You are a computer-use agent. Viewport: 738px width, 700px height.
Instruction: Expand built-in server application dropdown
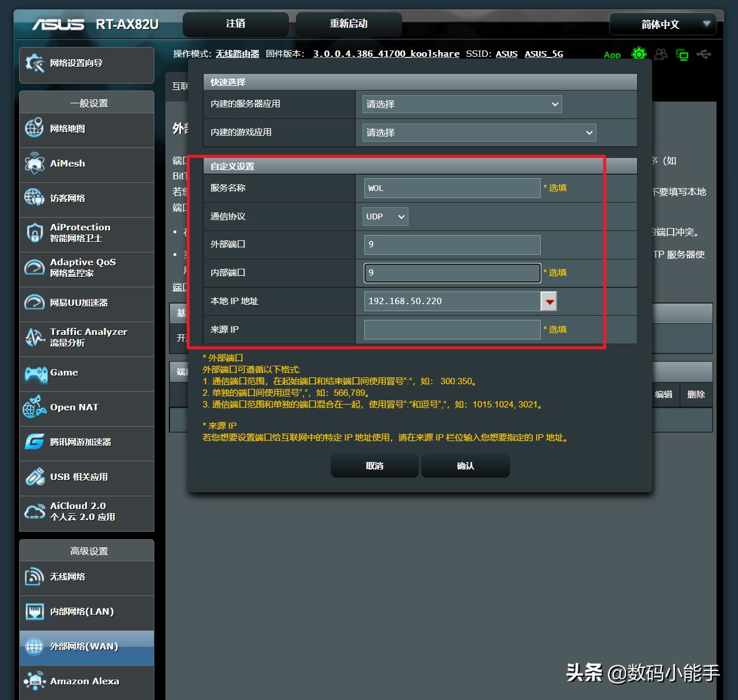coord(462,104)
